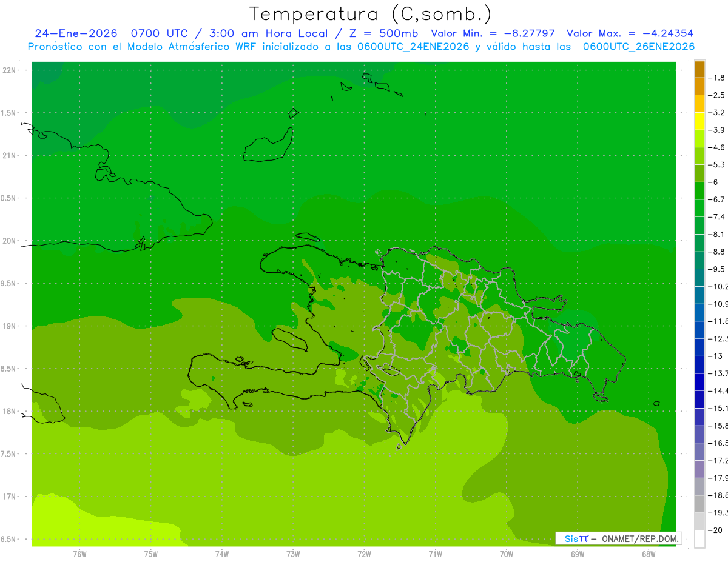This screenshot has height=562, width=728.
Task: Click the -5.3 colorbar value
Action: (717, 164)
